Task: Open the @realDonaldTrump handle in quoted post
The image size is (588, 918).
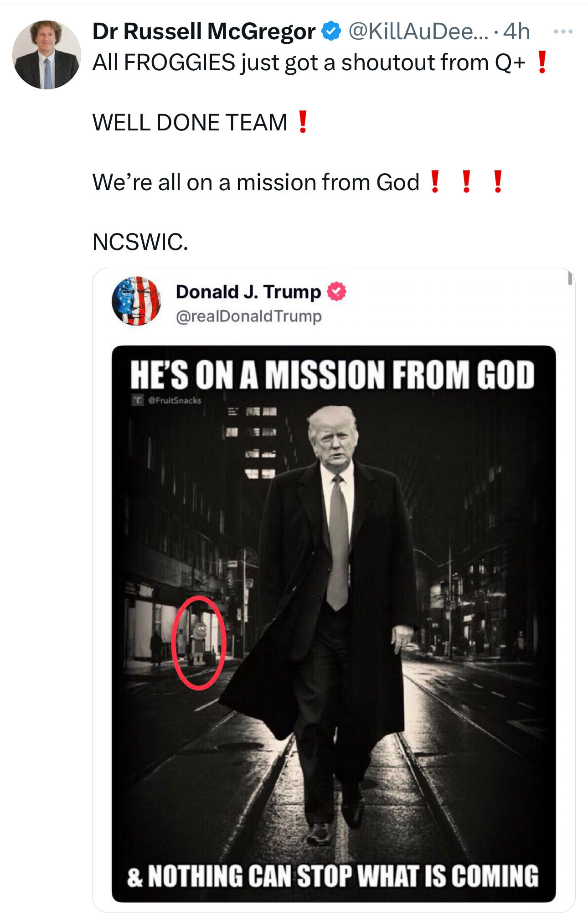Action: [x=249, y=316]
